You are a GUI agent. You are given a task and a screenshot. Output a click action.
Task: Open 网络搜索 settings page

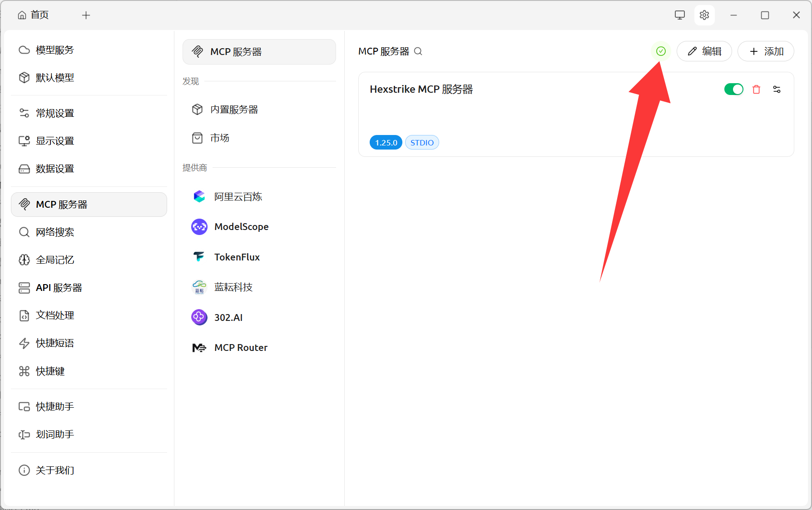[54, 232]
